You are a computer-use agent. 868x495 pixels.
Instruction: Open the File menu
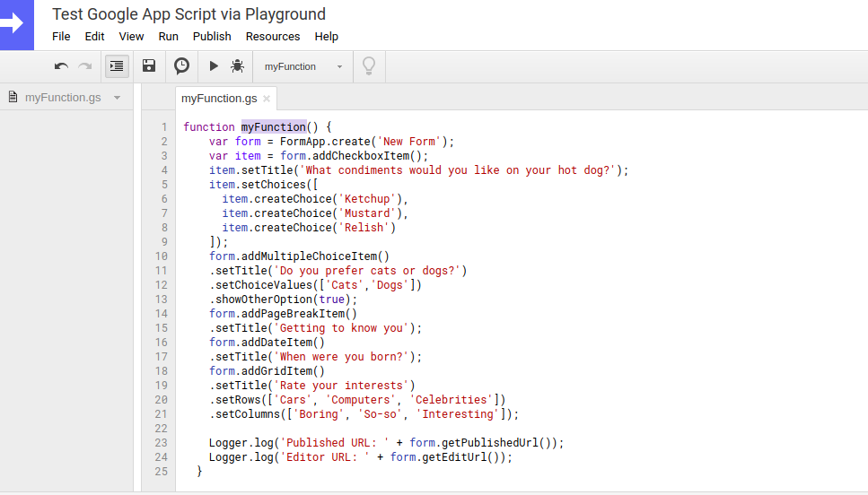61,37
